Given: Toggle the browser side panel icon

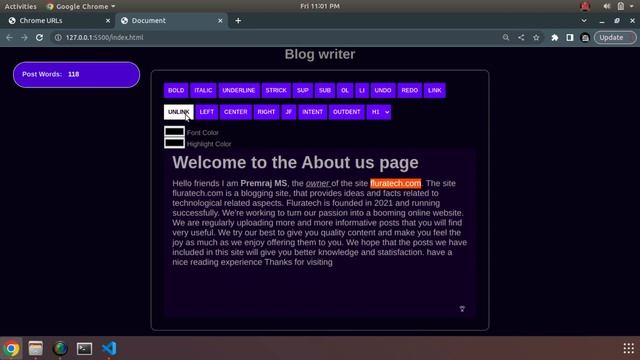Looking at the screenshot, I should click(570, 37).
